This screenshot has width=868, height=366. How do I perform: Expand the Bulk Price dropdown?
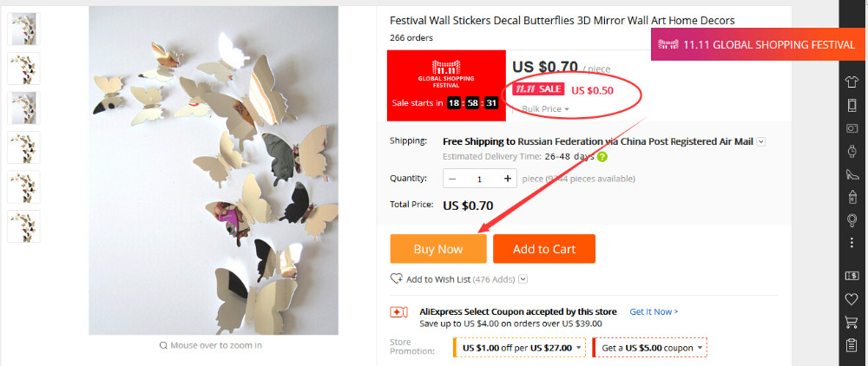tap(546, 109)
